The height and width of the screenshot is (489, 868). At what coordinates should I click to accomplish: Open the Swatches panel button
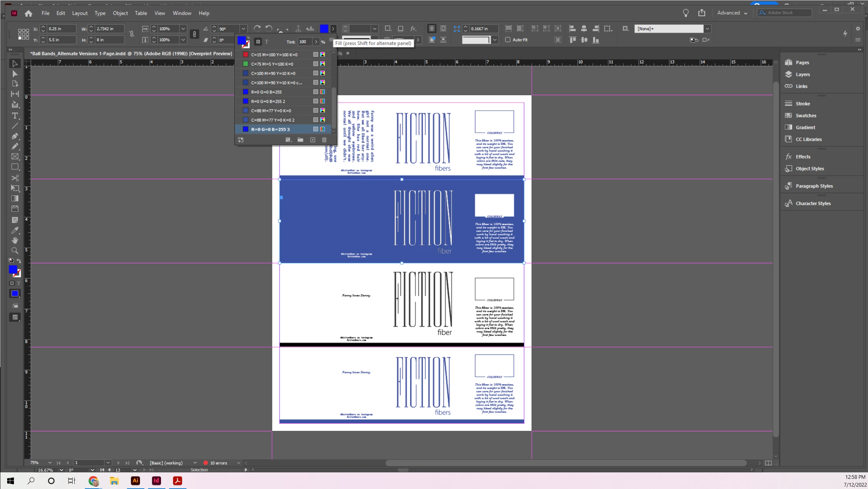tap(805, 115)
